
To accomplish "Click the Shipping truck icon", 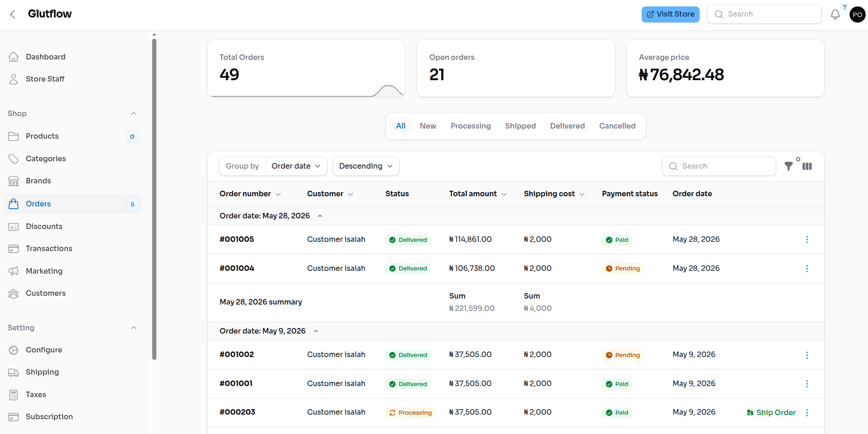I will pyautogui.click(x=14, y=372).
